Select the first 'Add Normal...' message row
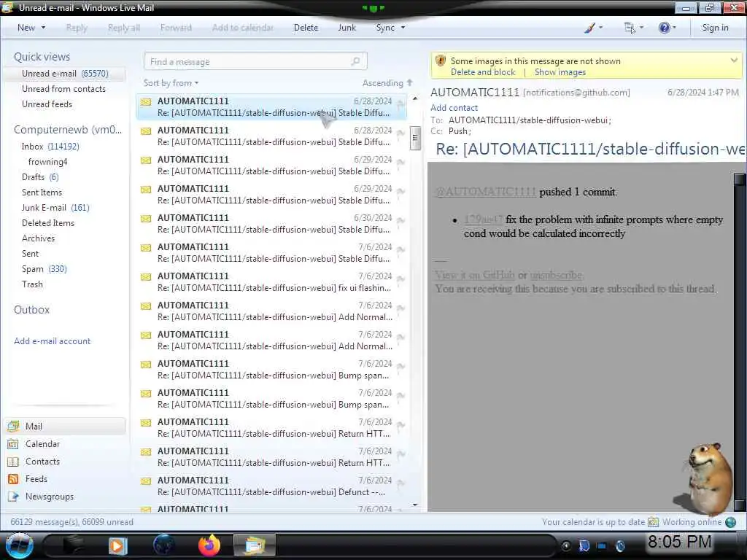Viewport: 747px width, 560px height. (271, 311)
